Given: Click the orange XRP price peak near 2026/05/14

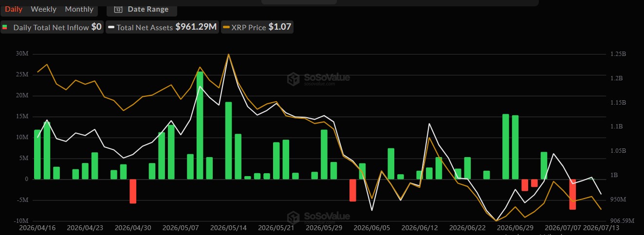Looking at the screenshot, I should [x=228, y=54].
